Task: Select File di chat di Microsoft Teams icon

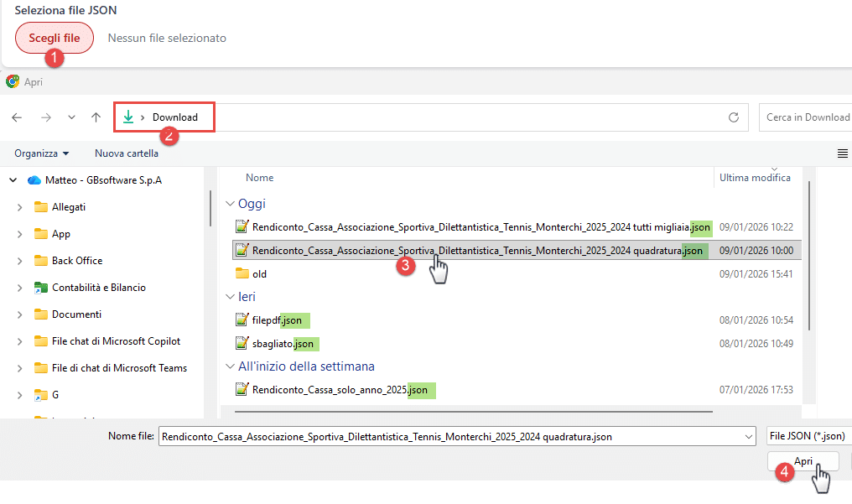Action: click(x=41, y=367)
